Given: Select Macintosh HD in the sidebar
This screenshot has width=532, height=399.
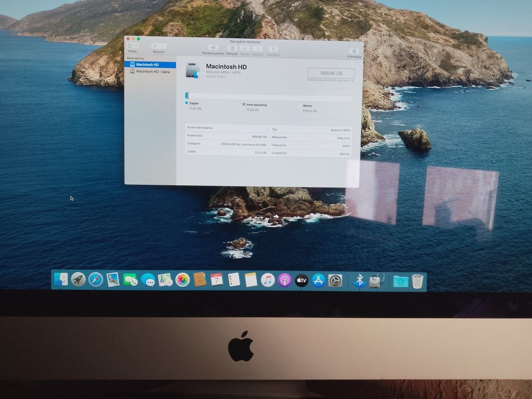Looking at the screenshot, I should point(150,65).
